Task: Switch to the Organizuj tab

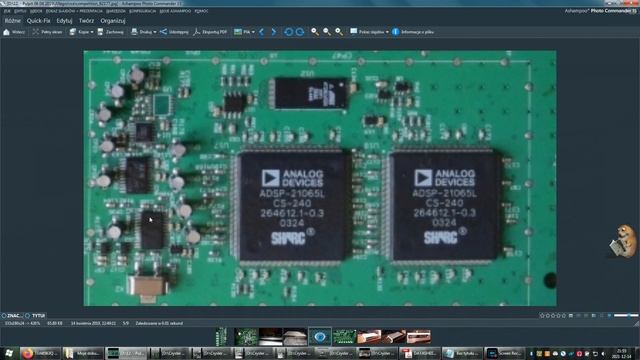Action: [x=113, y=20]
